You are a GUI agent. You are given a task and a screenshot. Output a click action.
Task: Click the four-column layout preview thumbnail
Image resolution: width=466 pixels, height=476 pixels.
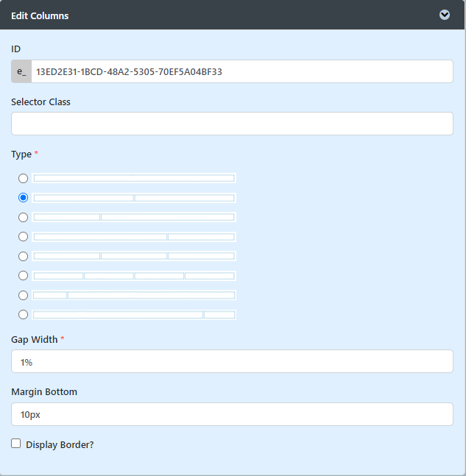pos(134,276)
